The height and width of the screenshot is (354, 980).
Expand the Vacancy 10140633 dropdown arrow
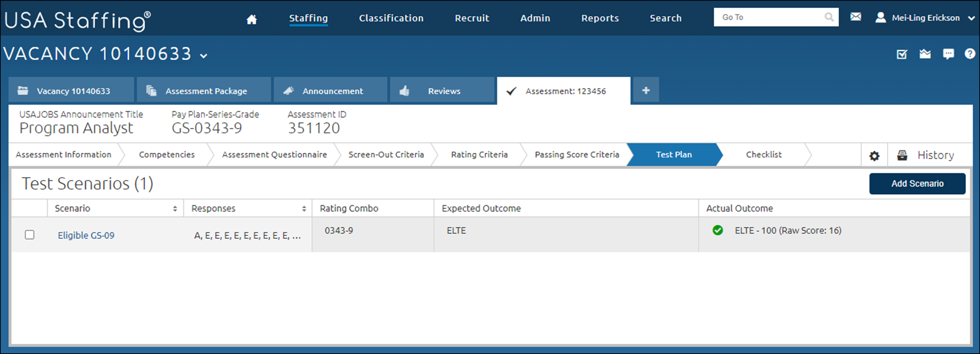pyautogui.click(x=203, y=56)
